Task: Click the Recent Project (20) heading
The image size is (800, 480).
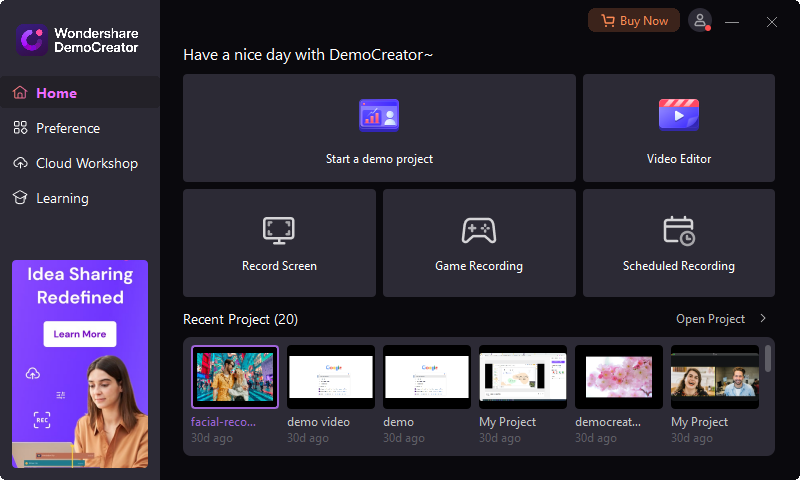Action: point(240,319)
